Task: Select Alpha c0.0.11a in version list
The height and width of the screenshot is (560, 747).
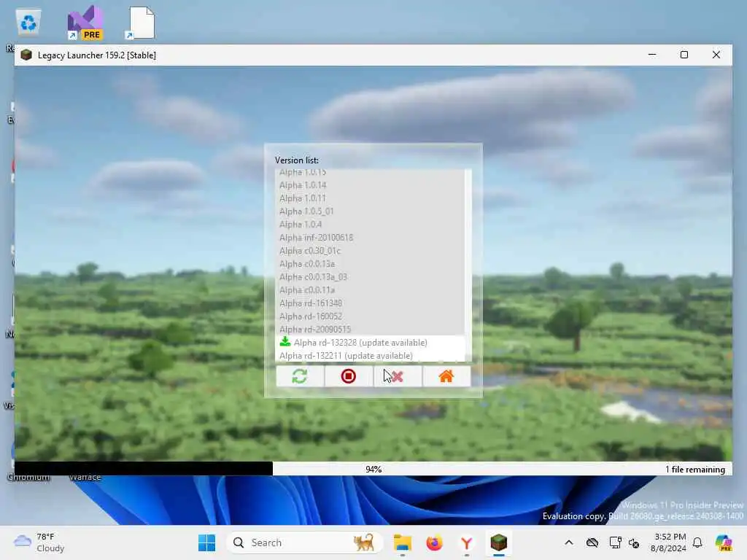Action: (370, 290)
